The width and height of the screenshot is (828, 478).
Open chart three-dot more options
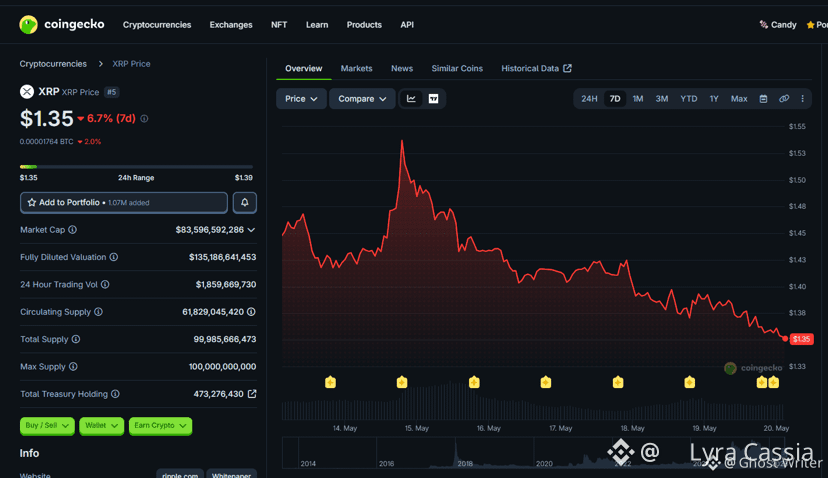(x=802, y=99)
